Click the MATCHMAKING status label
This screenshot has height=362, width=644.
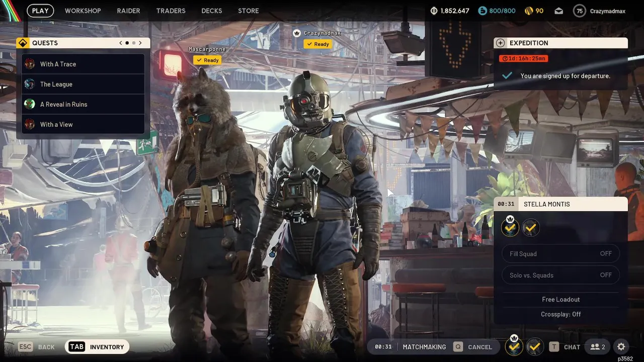[x=424, y=347]
